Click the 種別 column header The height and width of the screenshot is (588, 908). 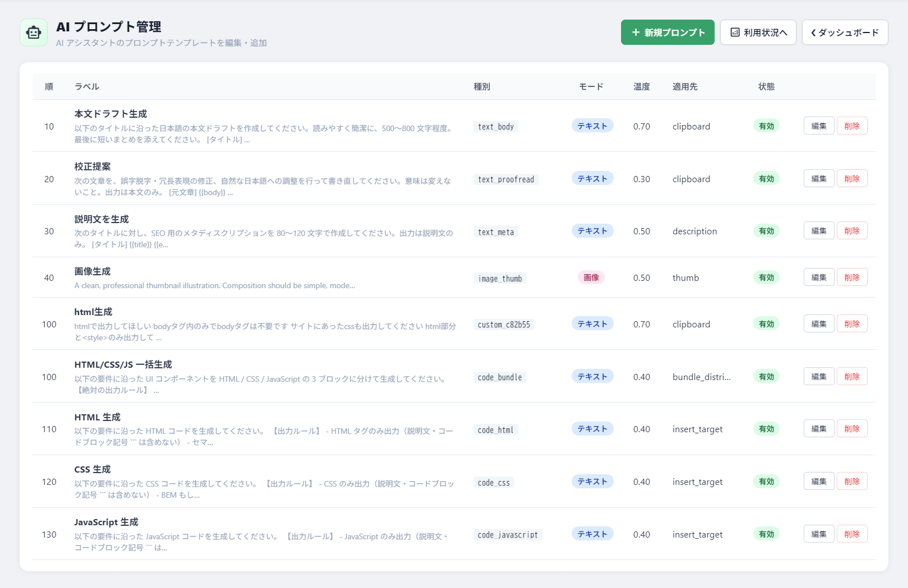[482, 86]
